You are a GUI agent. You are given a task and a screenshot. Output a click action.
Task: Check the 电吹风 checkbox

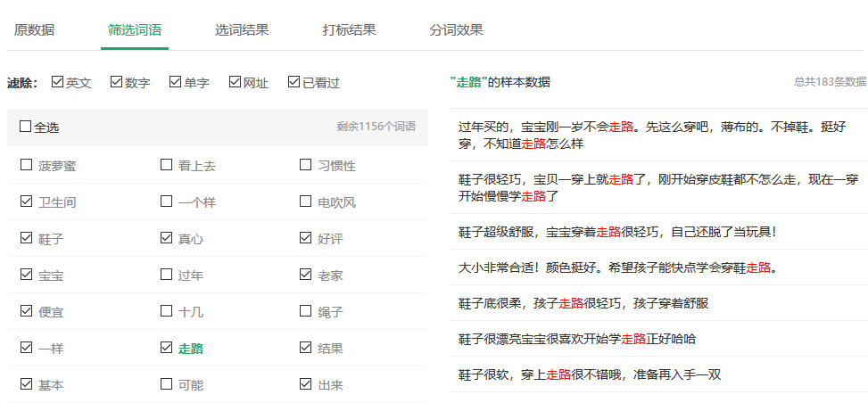tap(306, 201)
